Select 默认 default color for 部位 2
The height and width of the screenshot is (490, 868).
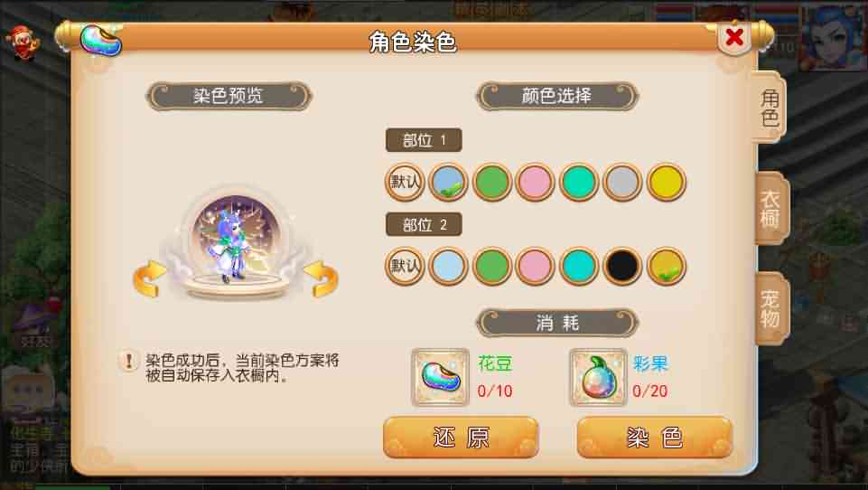[405, 266]
